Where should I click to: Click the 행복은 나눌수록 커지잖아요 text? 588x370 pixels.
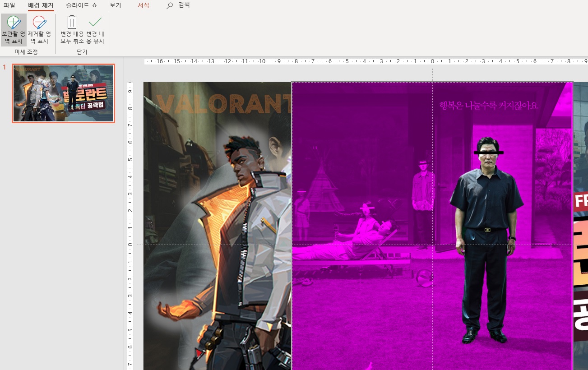(x=489, y=106)
